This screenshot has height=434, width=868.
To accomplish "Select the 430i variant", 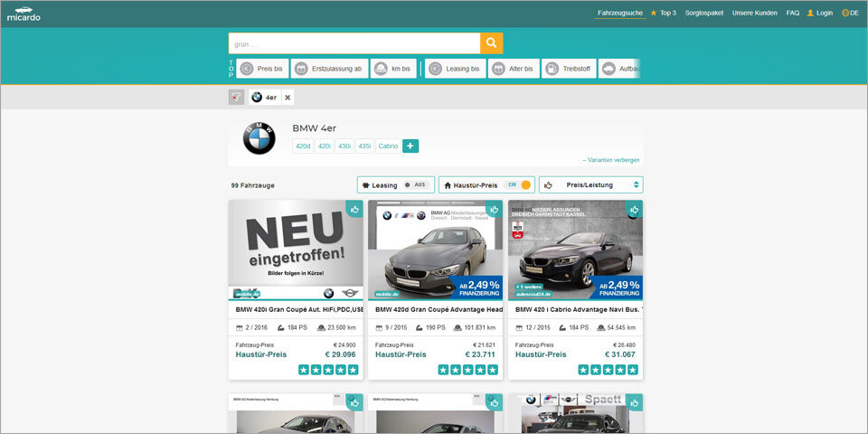I will (344, 146).
